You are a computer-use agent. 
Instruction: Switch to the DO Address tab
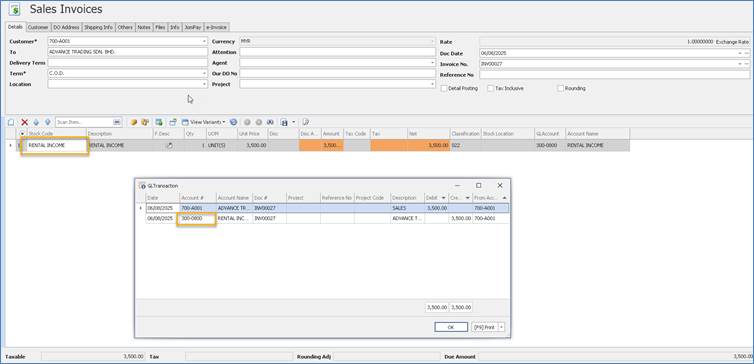(x=66, y=27)
